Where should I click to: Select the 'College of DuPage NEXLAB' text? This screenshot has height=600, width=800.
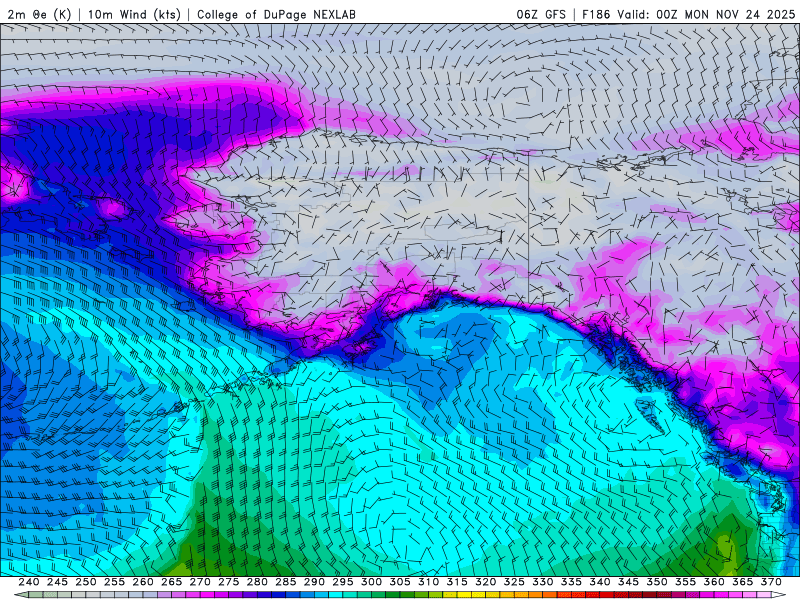tap(276, 14)
